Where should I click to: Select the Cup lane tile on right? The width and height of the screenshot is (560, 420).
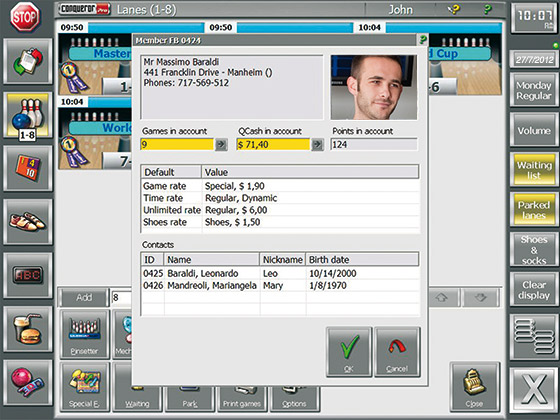(x=465, y=65)
